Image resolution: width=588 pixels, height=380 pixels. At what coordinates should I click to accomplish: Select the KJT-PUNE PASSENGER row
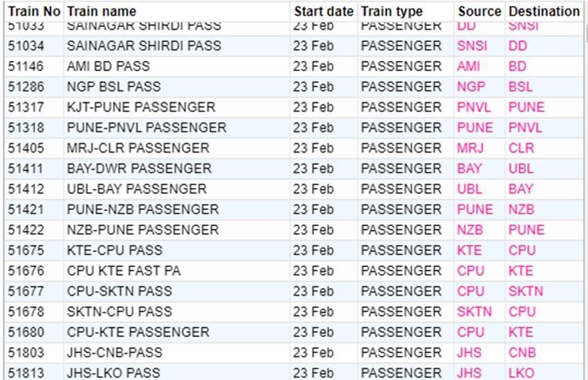[140, 107]
